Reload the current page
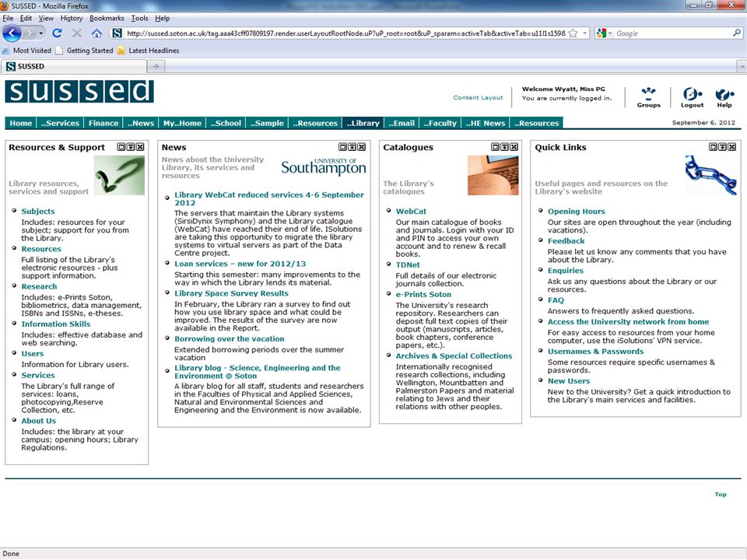 57,33
